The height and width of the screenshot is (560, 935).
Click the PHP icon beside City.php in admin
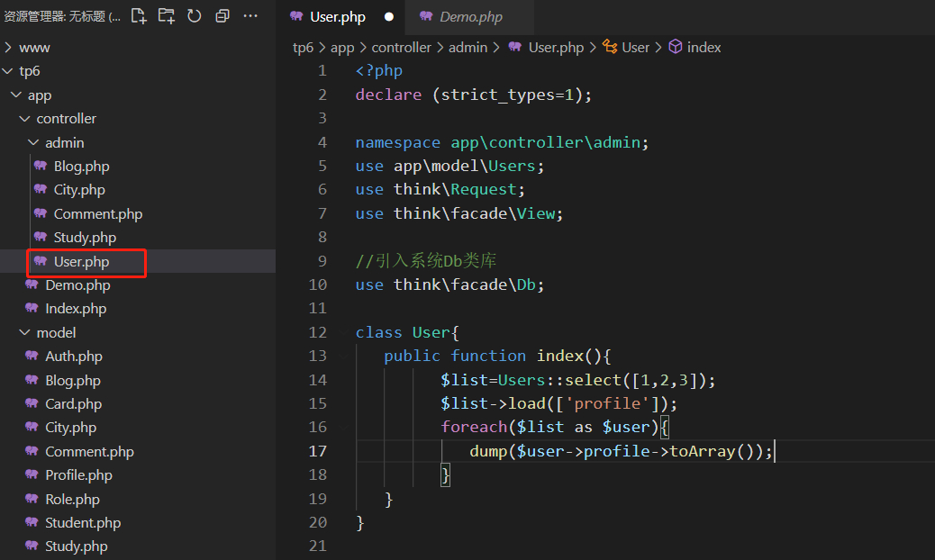click(41, 189)
